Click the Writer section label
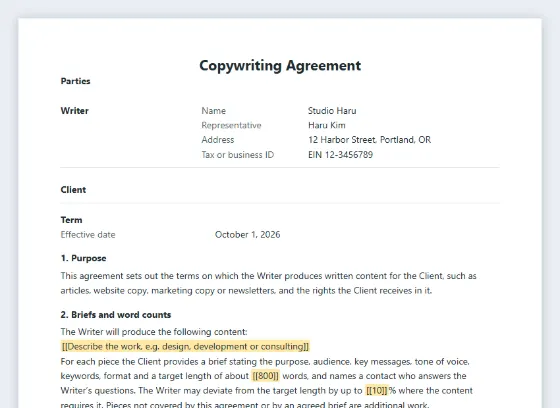 coord(74,111)
